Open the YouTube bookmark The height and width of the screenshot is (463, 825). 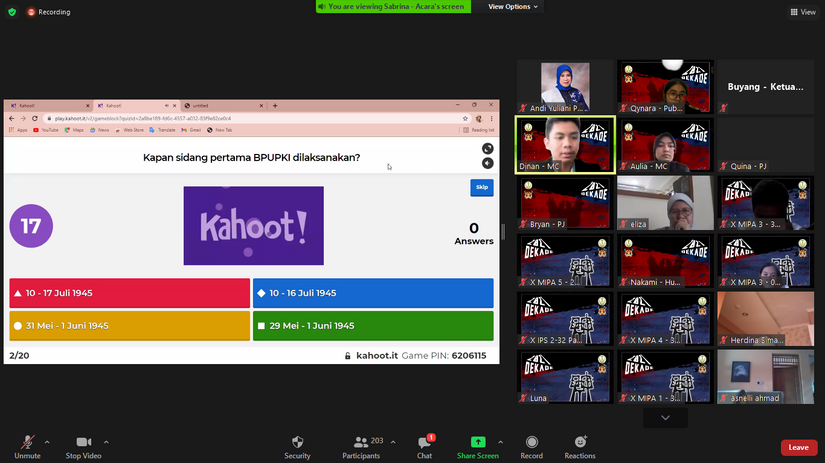pos(46,130)
